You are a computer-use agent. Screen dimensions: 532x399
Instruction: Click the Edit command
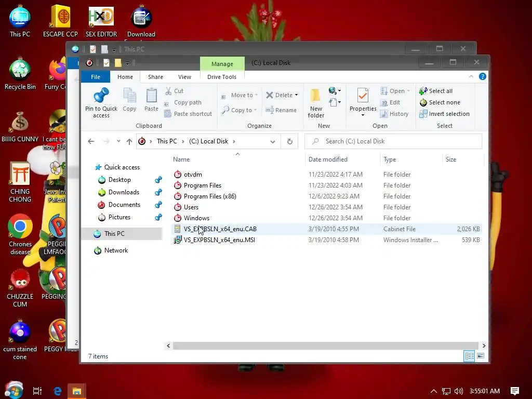pos(390,102)
